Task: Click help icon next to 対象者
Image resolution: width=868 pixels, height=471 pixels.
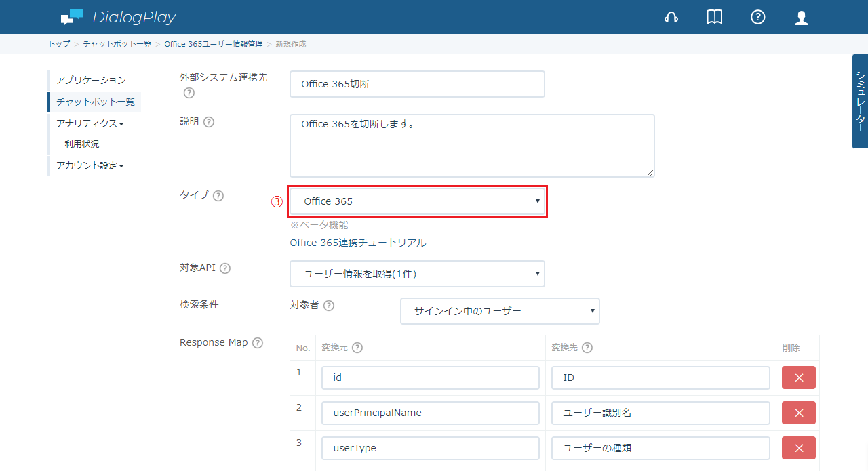Action: click(329, 306)
